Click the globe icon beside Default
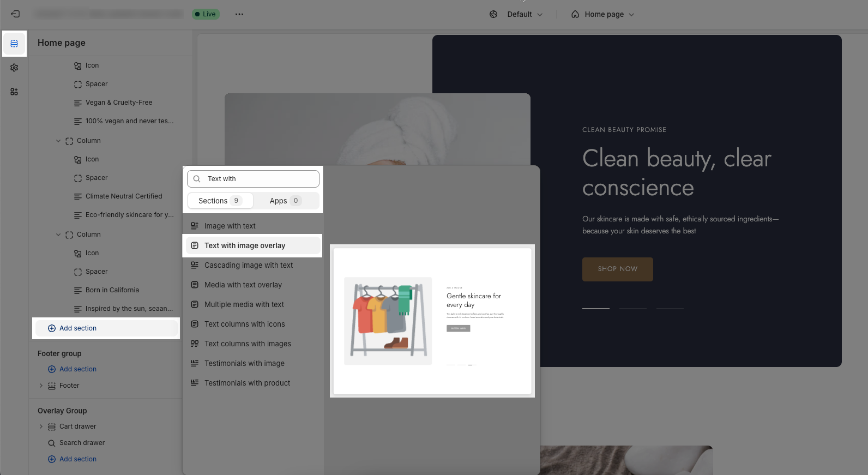Screen dimensions: 868x475 coord(493,14)
